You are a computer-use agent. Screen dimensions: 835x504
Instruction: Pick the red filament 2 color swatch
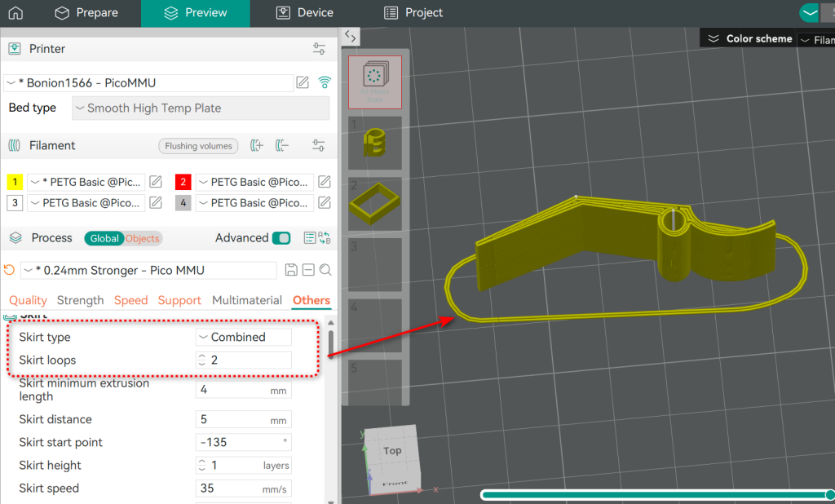coord(183,182)
